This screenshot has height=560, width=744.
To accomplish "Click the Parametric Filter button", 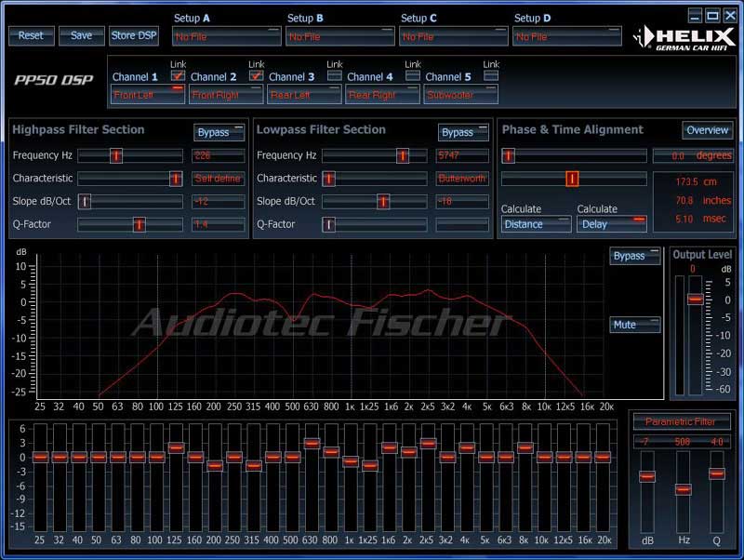I will [682, 421].
